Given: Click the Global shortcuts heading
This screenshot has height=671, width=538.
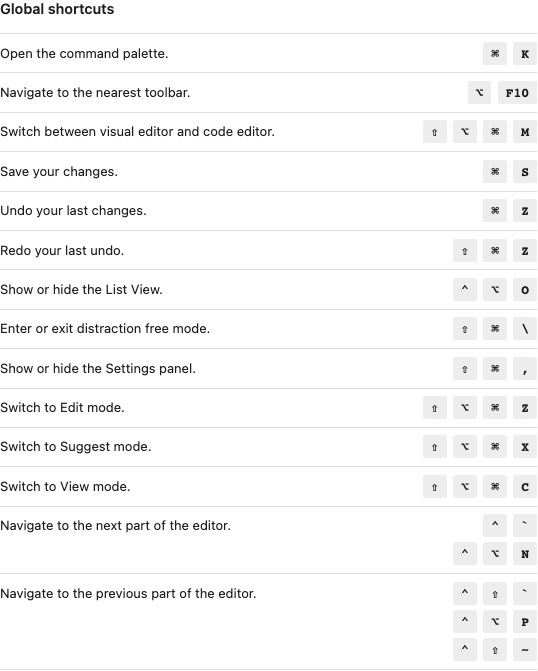Looking at the screenshot, I should point(57,9).
